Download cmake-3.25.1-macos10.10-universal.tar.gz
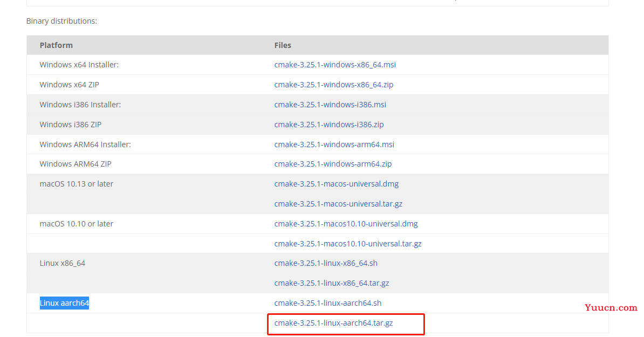This screenshot has width=644, height=337. pos(348,243)
